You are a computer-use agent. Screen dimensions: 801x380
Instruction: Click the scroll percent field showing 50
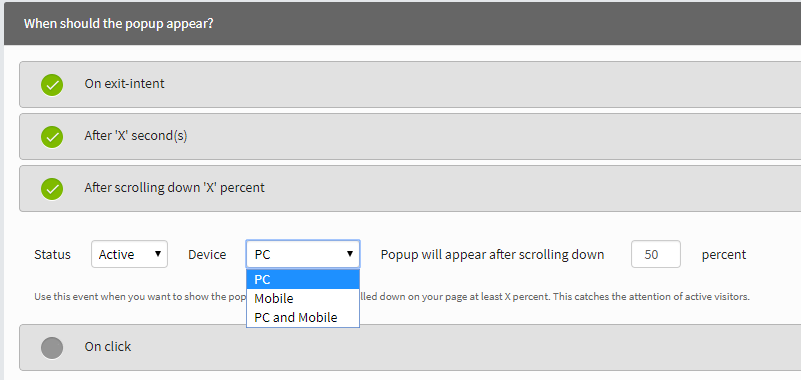point(656,254)
